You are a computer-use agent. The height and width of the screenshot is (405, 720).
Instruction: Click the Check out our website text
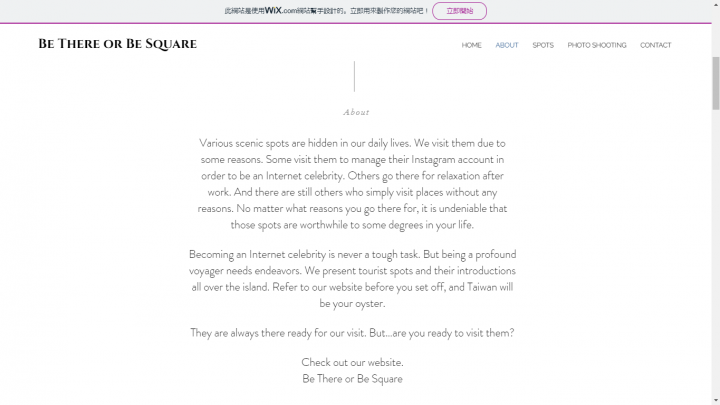(x=352, y=362)
